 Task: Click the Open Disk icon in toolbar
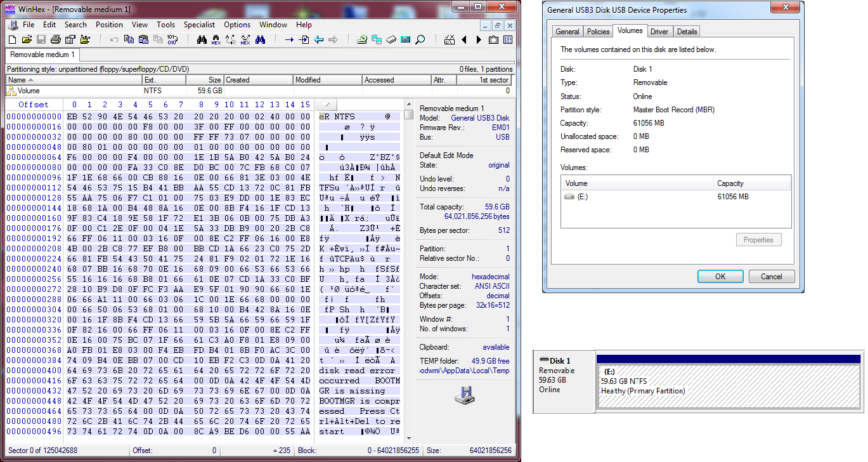click(x=362, y=39)
